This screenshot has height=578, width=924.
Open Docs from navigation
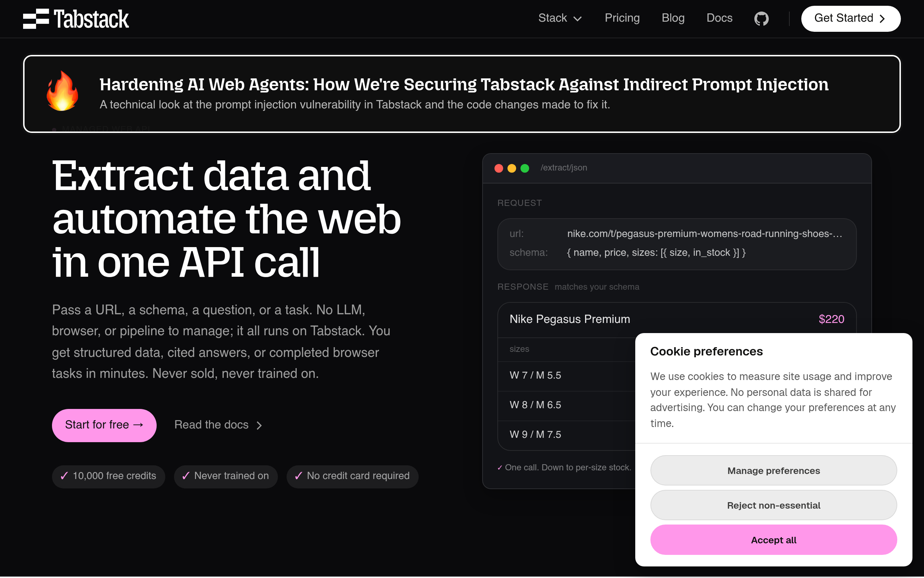point(719,18)
